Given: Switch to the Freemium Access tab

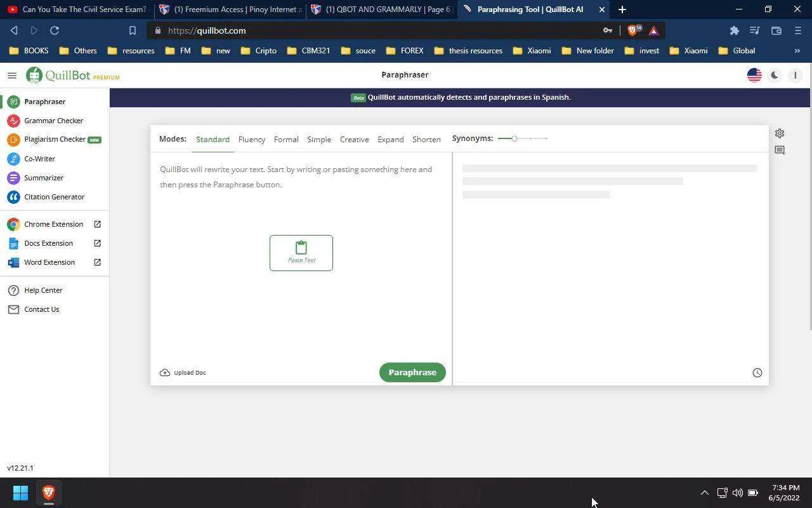Looking at the screenshot, I should [230, 10].
